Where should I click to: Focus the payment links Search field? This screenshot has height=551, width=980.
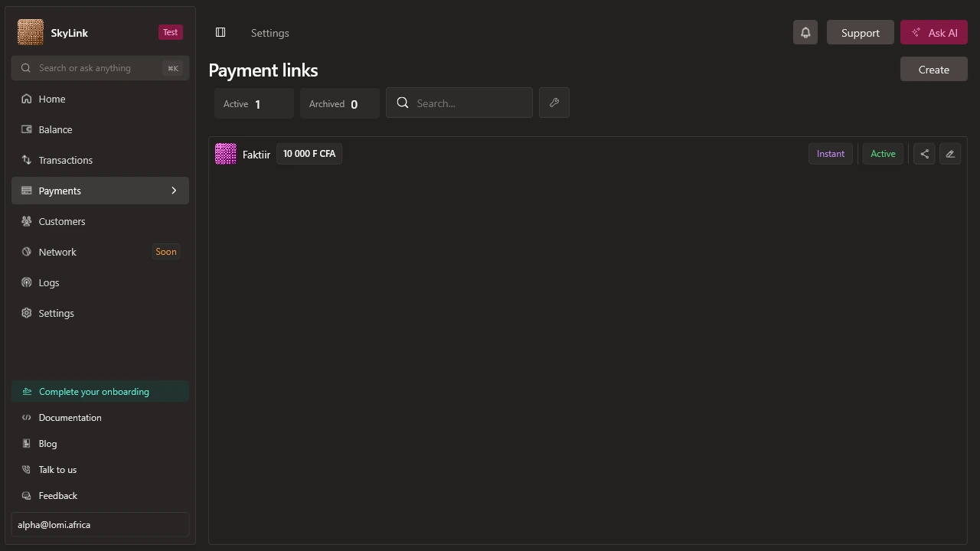tap(459, 103)
